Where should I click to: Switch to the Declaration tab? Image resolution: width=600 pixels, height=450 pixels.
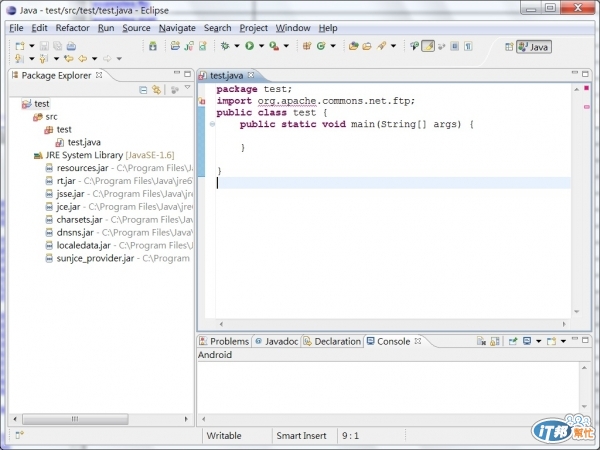coord(333,341)
